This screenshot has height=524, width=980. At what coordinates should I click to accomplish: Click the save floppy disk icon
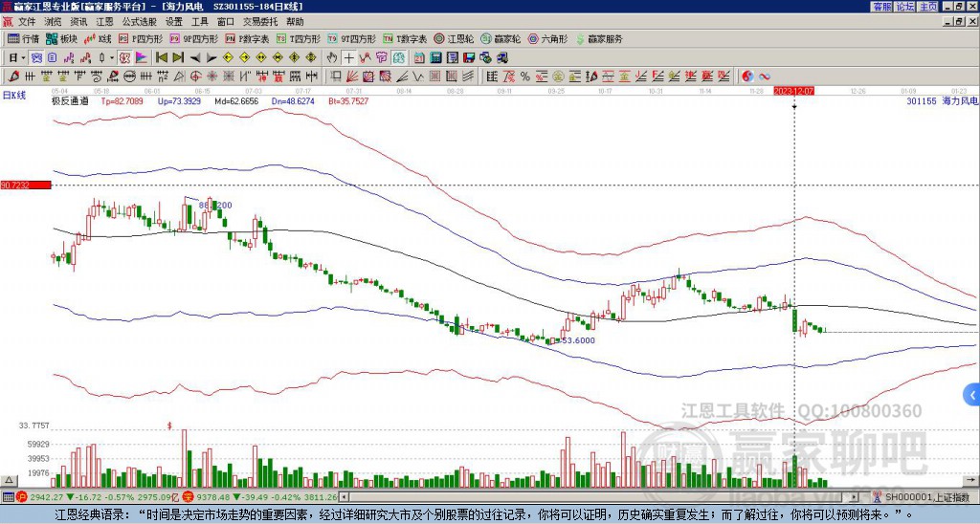[469, 58]
